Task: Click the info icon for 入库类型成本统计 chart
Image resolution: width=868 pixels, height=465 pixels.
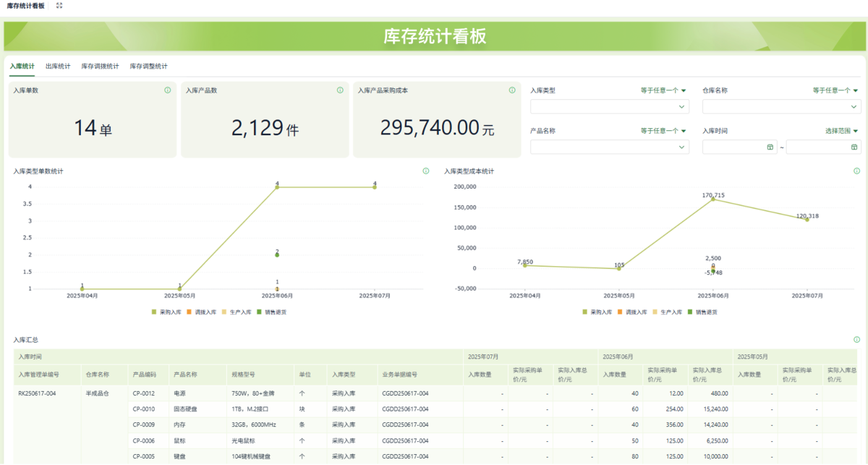Action: pyautogui.click(x=856, y=171)
